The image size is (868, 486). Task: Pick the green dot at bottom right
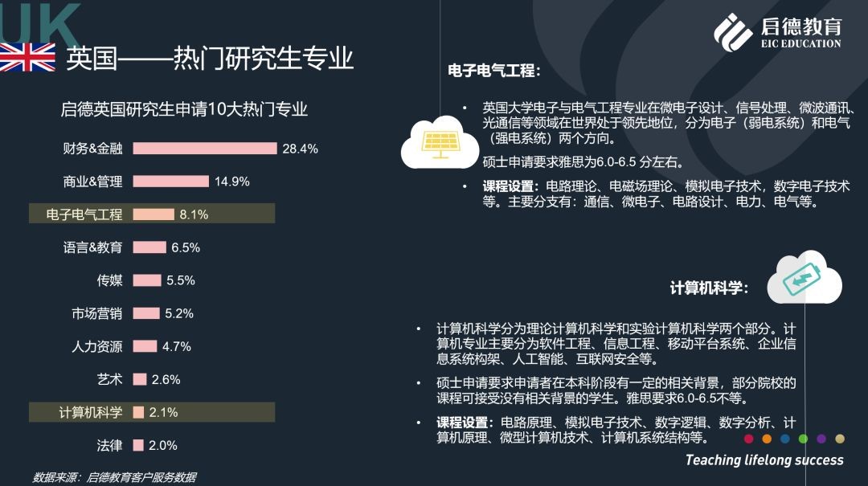click(x=785, y=439)
